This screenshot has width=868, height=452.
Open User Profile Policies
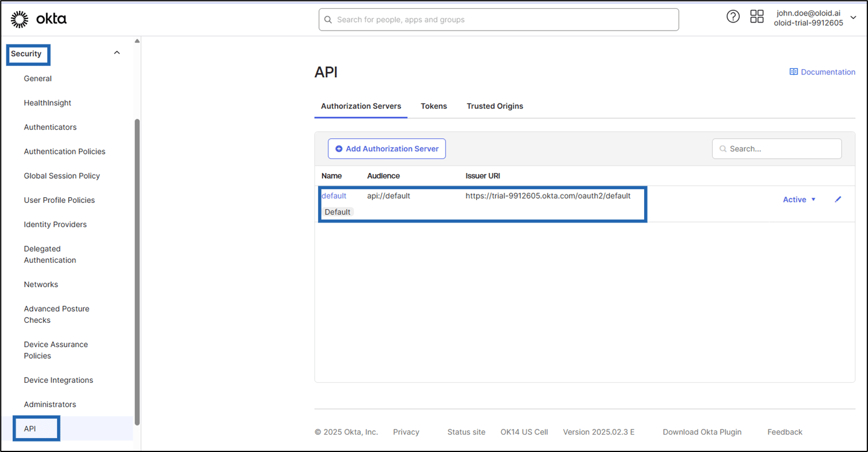59,200
